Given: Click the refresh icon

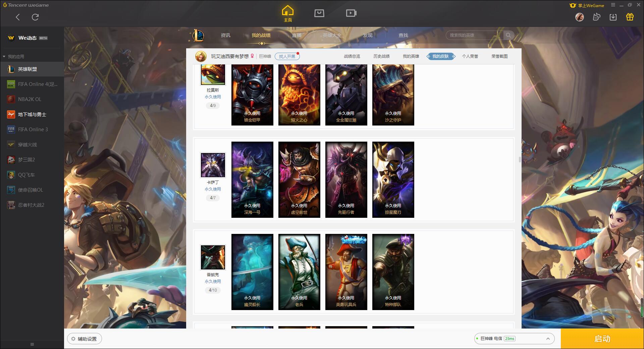Looking at the screenshot, I should click(x=35, y=17).
